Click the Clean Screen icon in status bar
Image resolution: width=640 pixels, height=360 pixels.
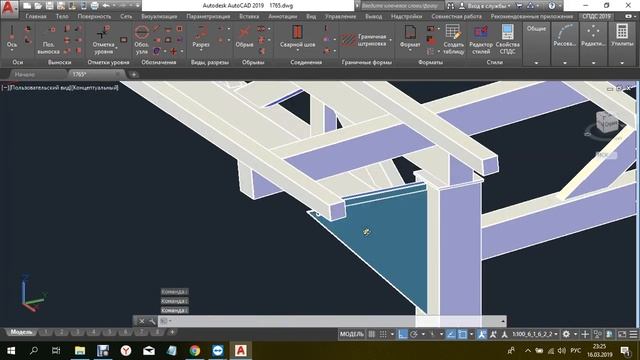(x=622, y=334)
